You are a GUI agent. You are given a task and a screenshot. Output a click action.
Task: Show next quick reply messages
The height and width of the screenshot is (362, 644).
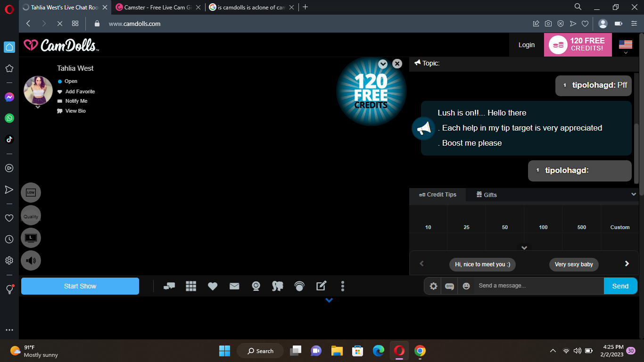[x=627, y=264]
